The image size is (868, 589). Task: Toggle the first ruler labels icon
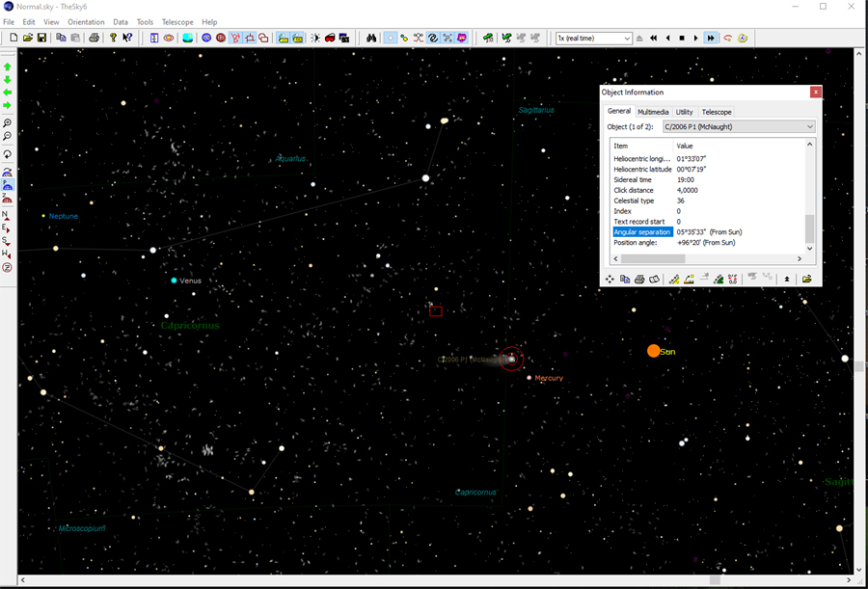[x=283, y=39]
